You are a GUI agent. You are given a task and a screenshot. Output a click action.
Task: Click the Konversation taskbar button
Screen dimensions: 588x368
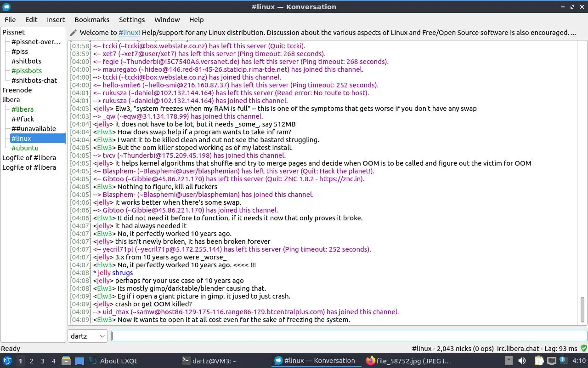tap(317, 361)
